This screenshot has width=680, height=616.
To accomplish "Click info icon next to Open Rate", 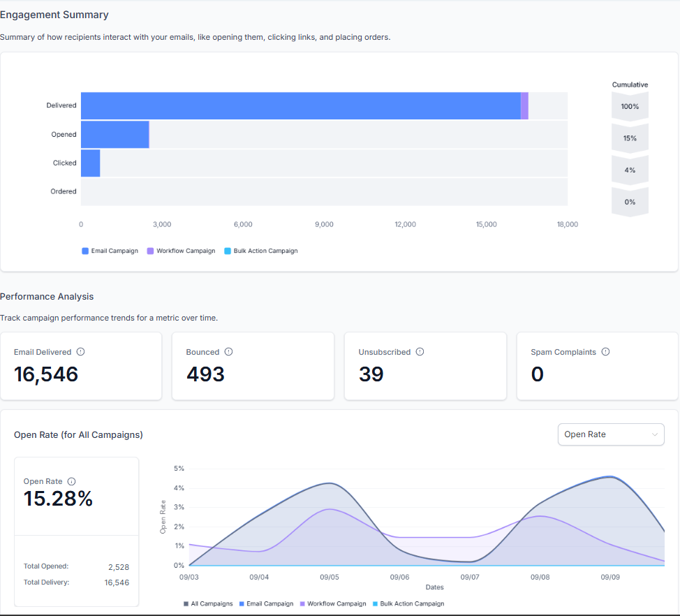I will 72,481.
